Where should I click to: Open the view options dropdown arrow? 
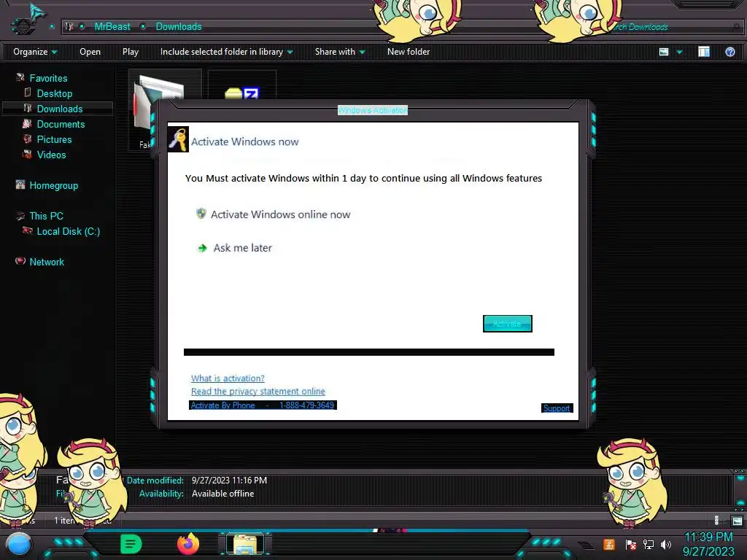tap(679, 52)
